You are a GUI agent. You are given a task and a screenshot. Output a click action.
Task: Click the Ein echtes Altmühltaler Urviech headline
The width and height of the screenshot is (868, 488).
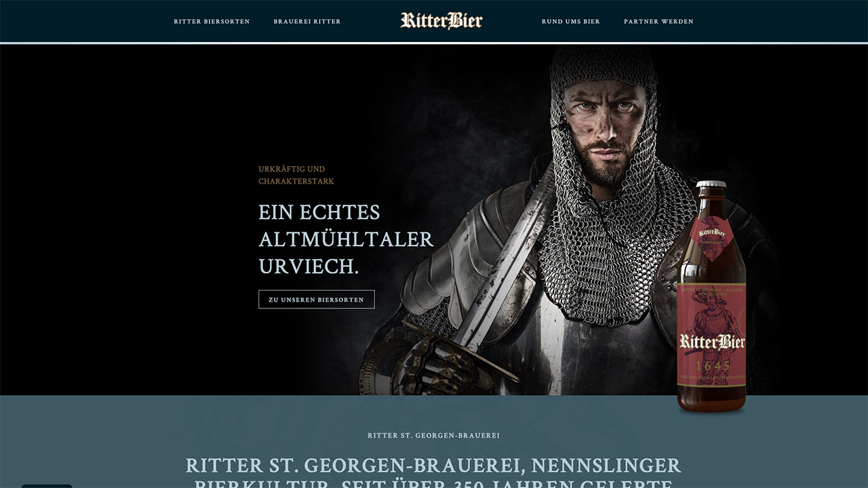[x=346, y=239]
